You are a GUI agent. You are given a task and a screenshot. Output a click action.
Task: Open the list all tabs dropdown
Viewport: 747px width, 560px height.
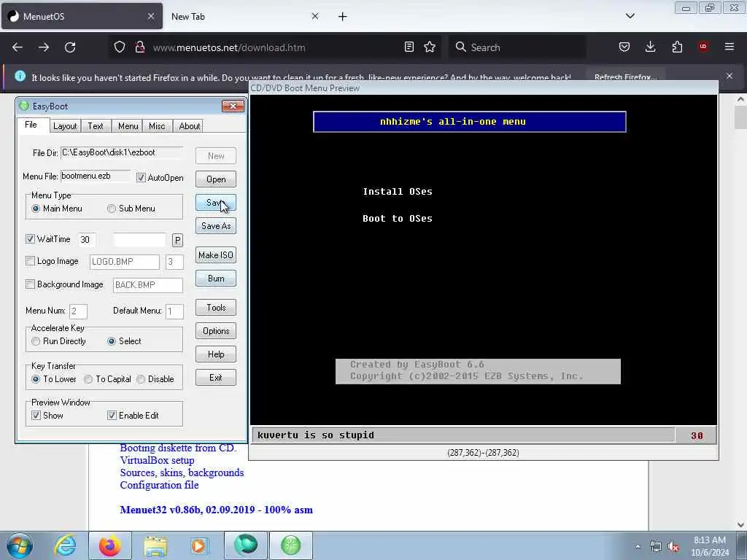coord(630,16)
